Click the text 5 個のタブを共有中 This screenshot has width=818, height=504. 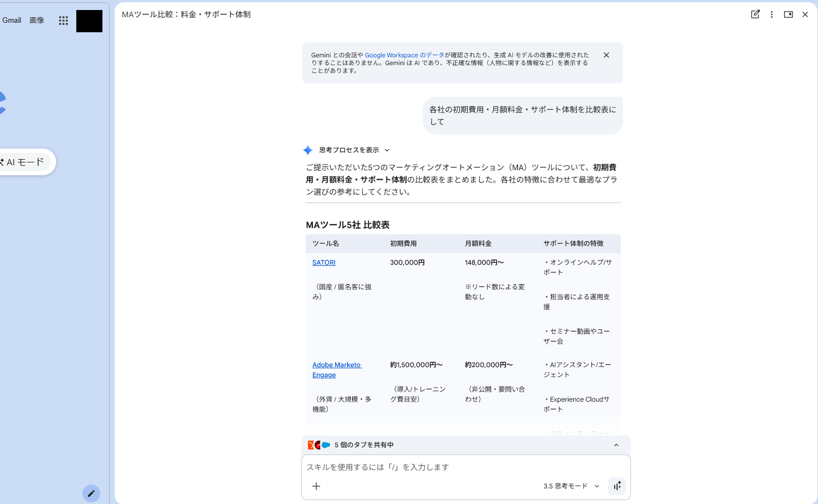(x=364, y=445)
